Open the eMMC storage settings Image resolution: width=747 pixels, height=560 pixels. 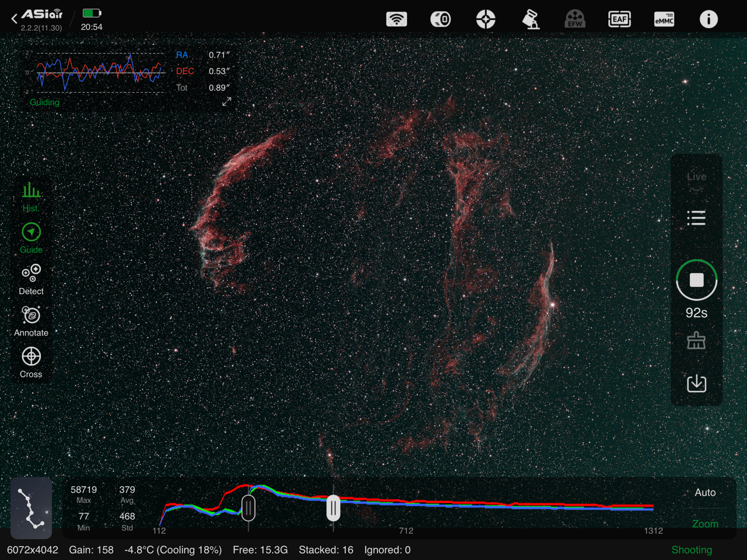coord(664,19)
